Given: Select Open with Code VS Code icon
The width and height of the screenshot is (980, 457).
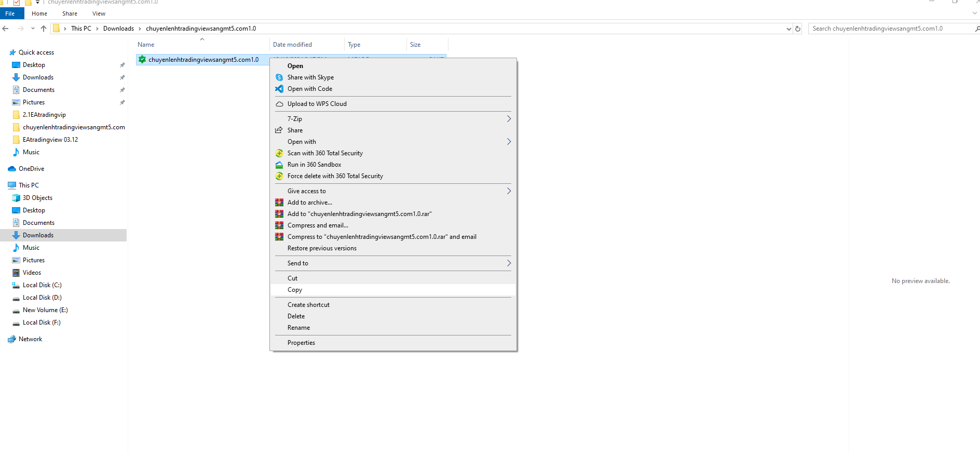Looking at the screenshot, I should [279, 89].
